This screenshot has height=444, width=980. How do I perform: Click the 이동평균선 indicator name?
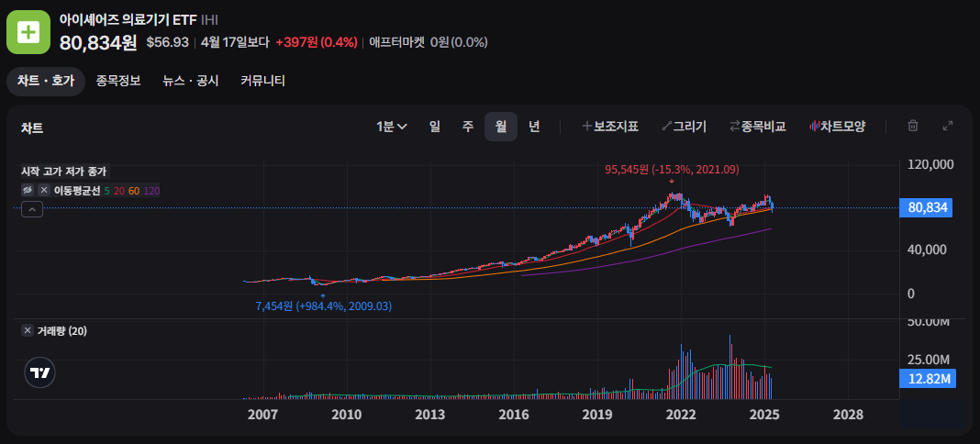coord(77,191)
